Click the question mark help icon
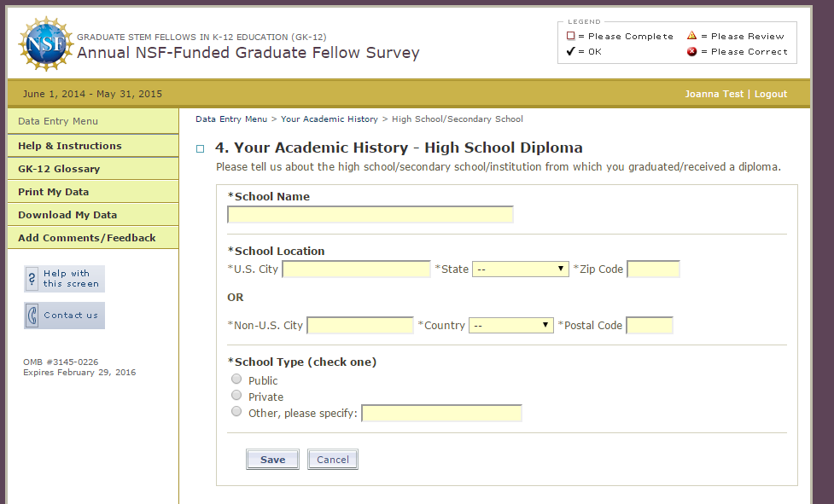This screenshot has width=834, height=504. 32,278
